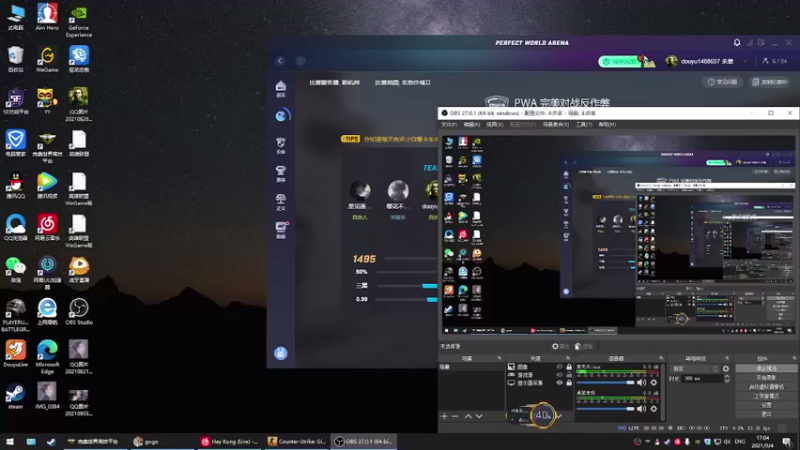Adjust the Desktop Audio volume slider
The image size is (800, 450).
pyautogui.click(x=606, y=409)
